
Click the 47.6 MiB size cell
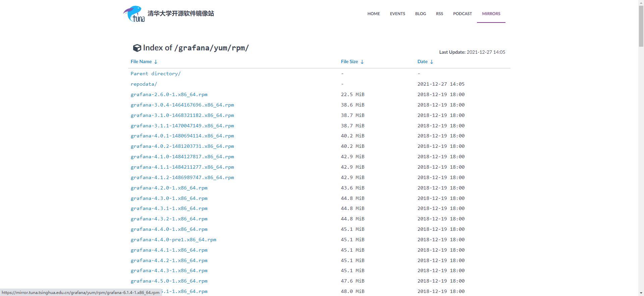[x=353, y=281]
